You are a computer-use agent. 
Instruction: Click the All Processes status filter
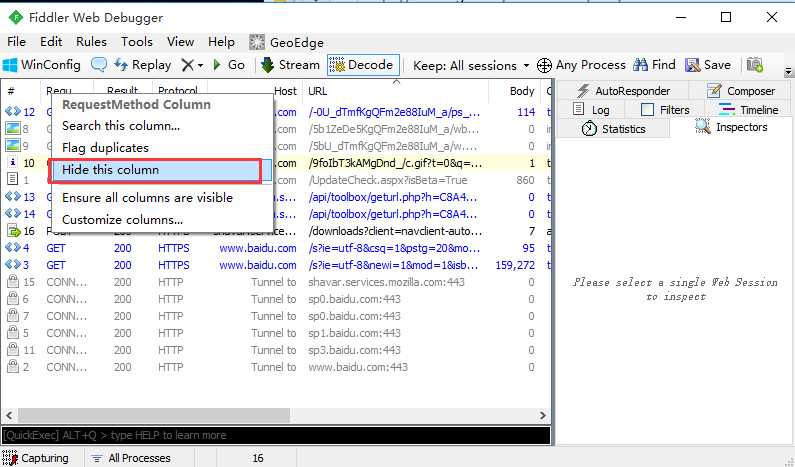click(x=131, y=458)
